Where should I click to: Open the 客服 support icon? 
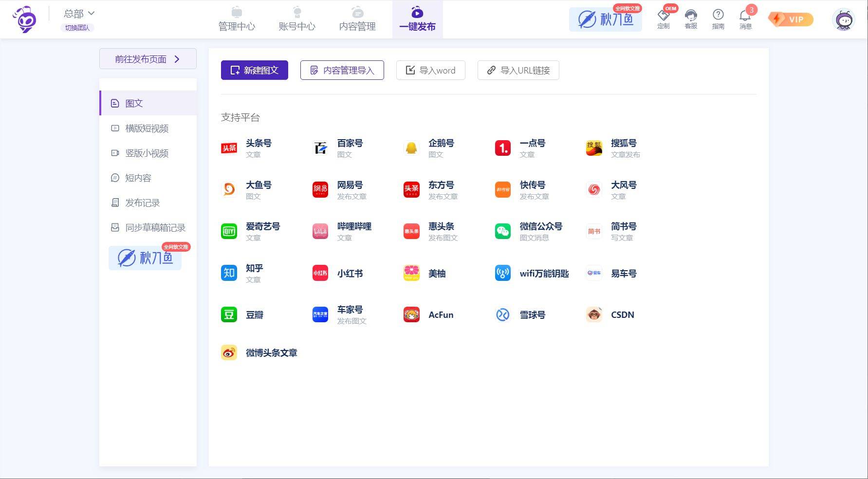click(691, 16)
